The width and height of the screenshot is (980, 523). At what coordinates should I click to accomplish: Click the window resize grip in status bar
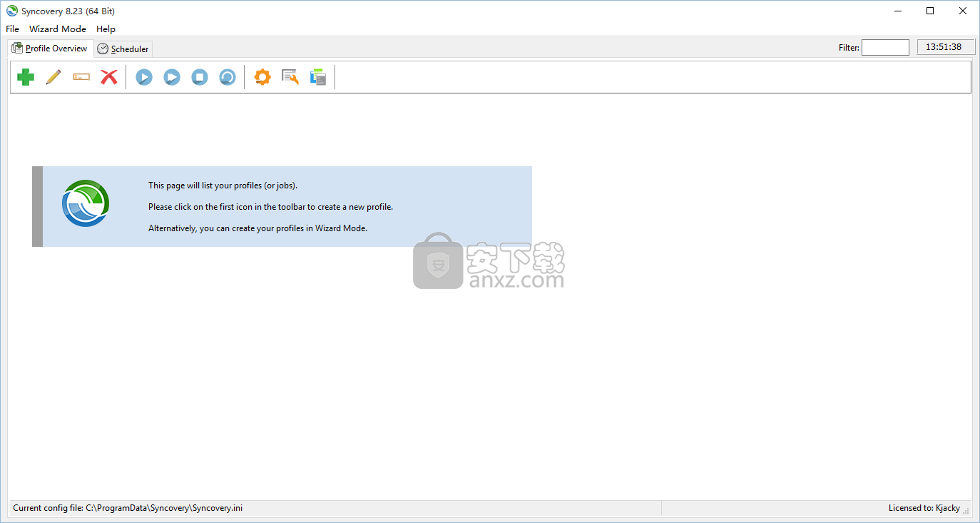966,511
